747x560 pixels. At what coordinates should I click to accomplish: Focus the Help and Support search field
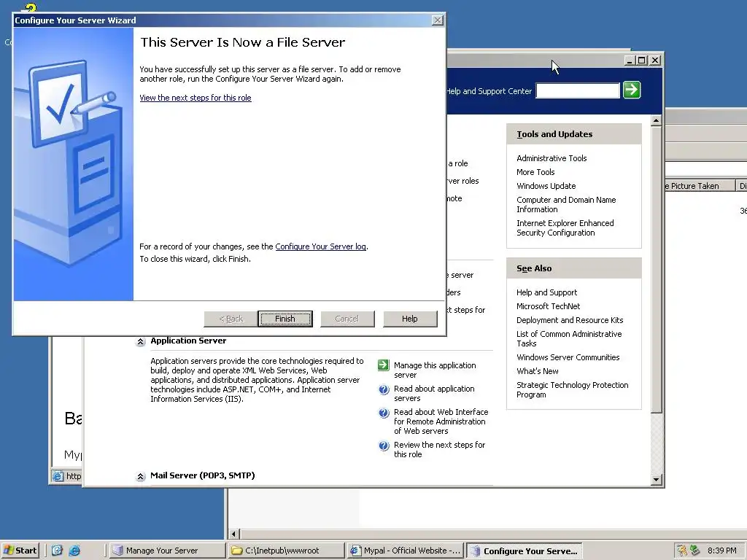(578, 90)
